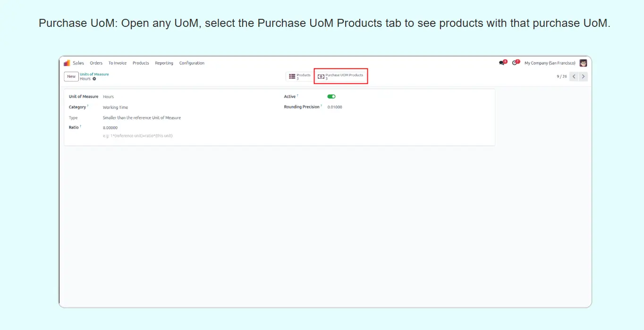Open the Purchase UOM Products smart button

341,76
